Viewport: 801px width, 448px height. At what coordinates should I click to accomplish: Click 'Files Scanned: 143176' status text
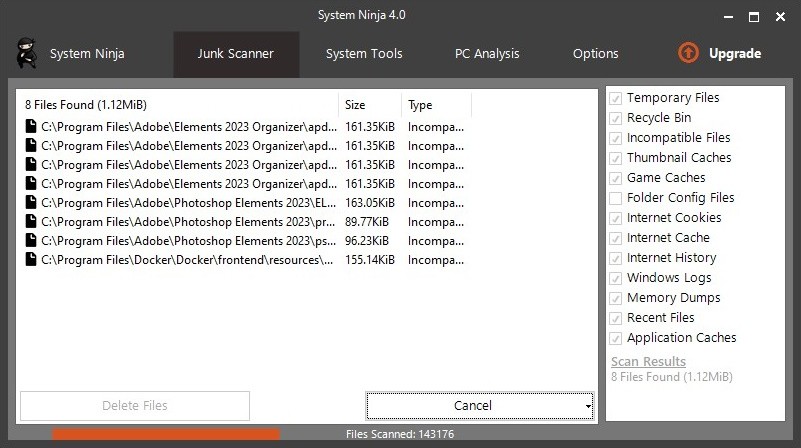(400, 434)
